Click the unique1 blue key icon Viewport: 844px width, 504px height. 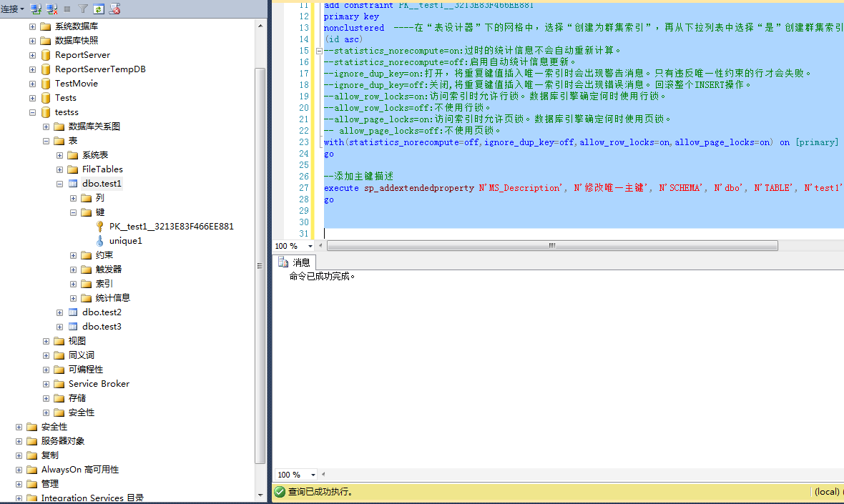(99, 240)
